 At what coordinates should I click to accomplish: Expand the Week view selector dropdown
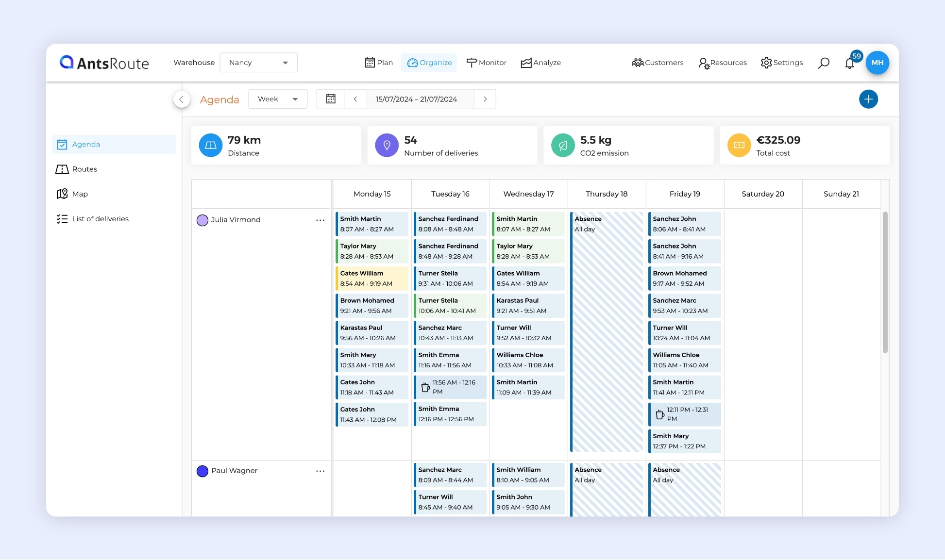point(294,99)
